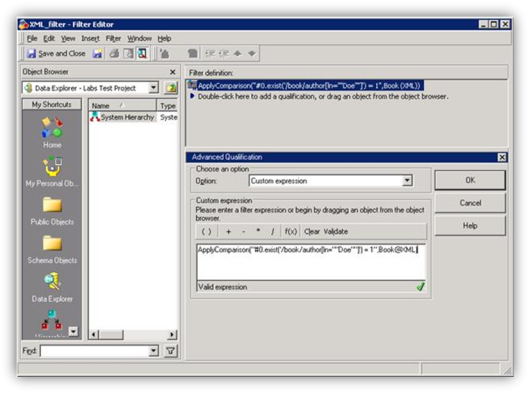Click the green valid expression checkmark
Image resolution: width=529 pixels, height=393 pixels.
[420, 287]
